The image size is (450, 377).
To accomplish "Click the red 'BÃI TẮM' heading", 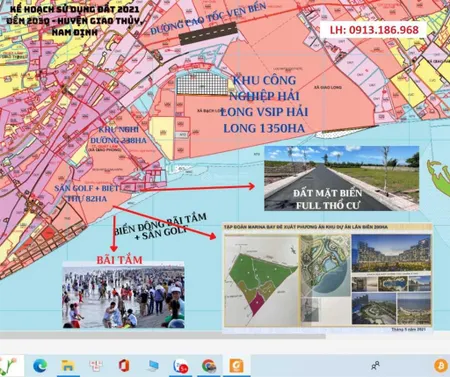I will (x=119, y=260).
